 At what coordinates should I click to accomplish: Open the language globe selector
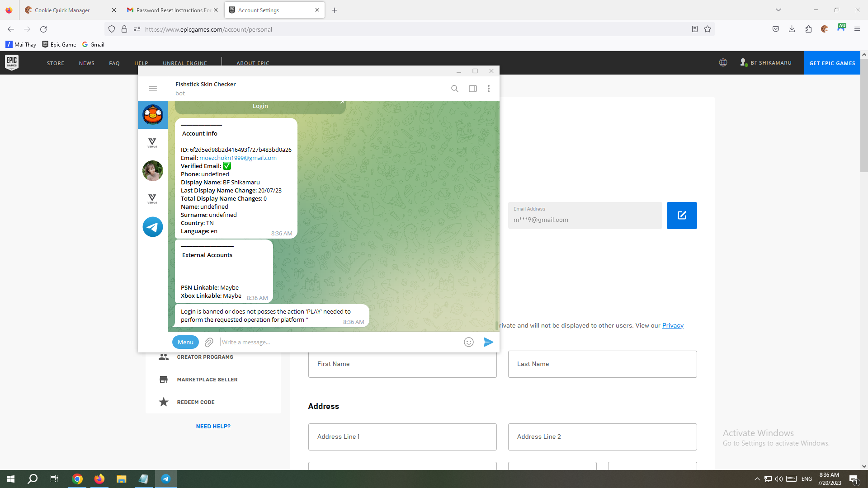(723, 63)
